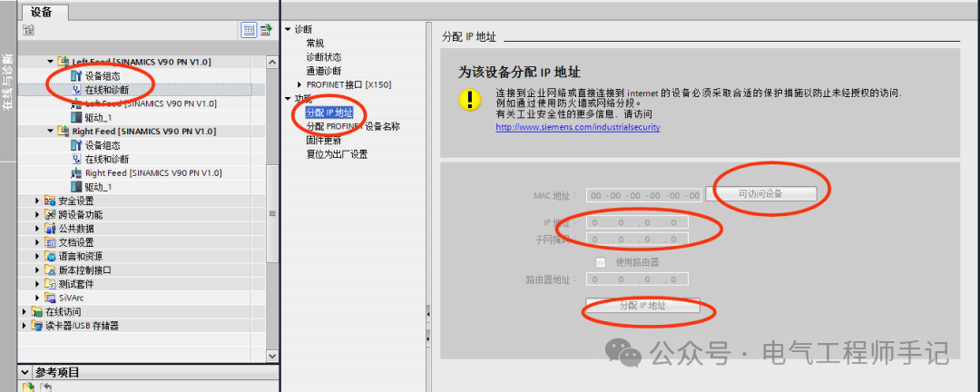Image resolution: width=980 pixels, height=392 pixels.
Task: Click the 读卡器/USB 存储器 icon
Action: [x=37, y=325]
